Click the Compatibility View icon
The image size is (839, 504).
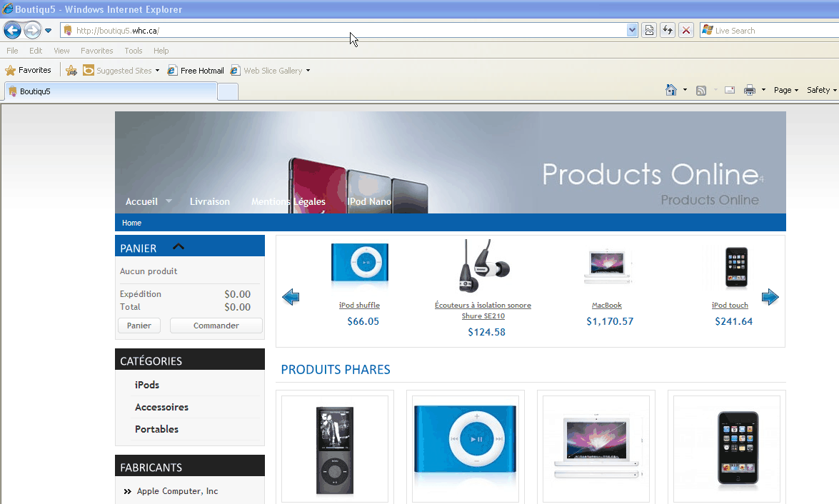click(x=649, y=31)
